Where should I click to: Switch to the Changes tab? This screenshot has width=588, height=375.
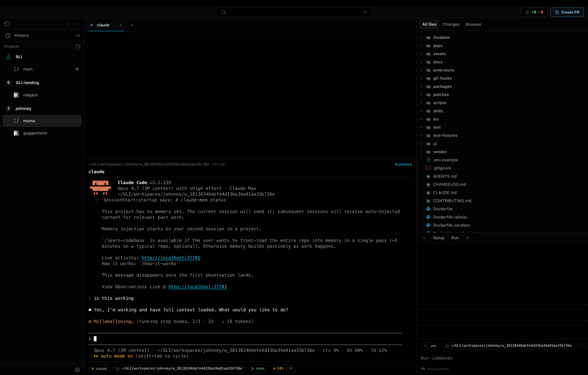click(451, 24)
